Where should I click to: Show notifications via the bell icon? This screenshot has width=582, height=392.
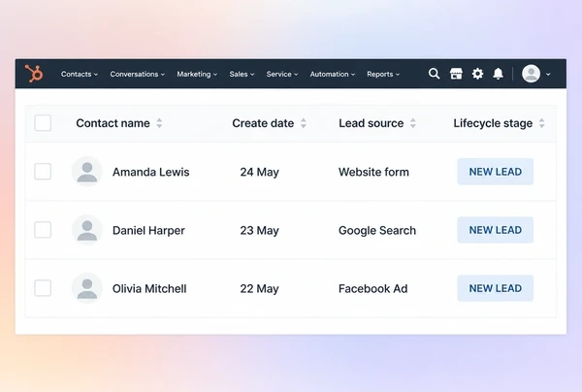coord(499,74)
